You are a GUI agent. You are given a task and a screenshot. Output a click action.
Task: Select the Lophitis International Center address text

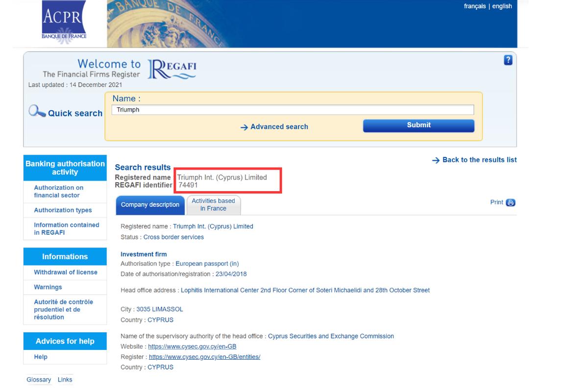coord(305,291)
